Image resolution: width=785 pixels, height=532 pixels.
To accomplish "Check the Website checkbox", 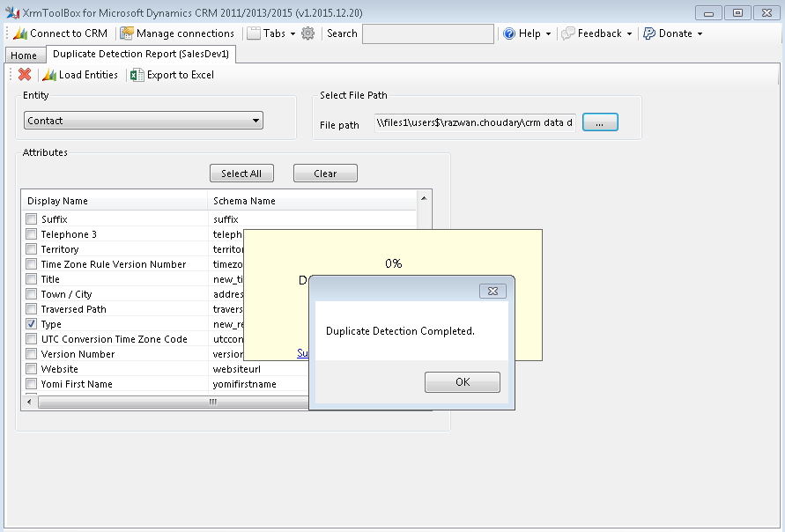I will point(32,369).
